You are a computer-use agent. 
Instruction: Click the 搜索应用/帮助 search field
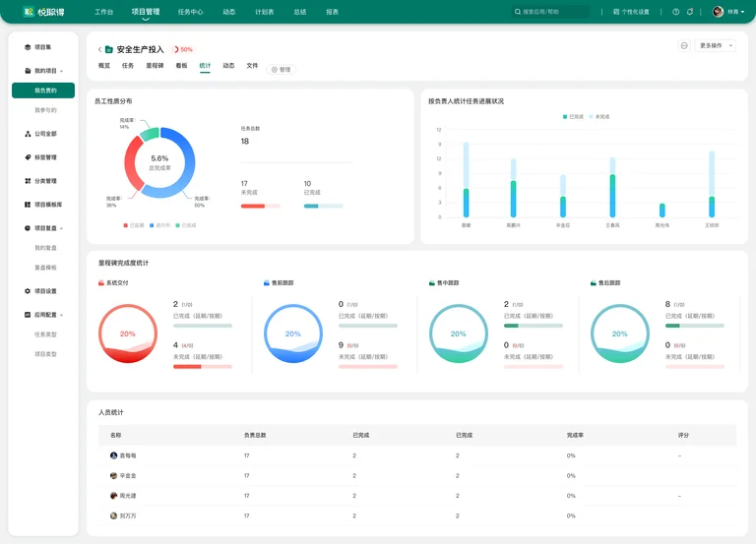tap(550, 12)
